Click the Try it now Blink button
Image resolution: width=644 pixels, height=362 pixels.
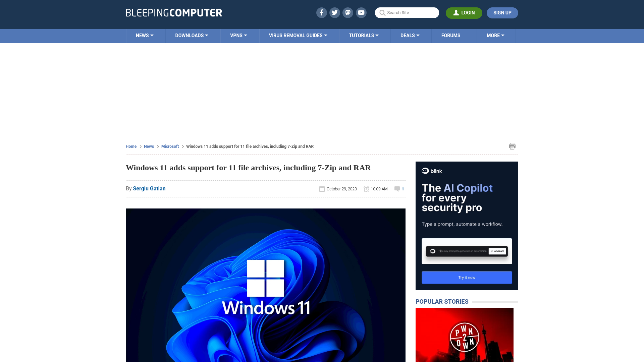467,278
